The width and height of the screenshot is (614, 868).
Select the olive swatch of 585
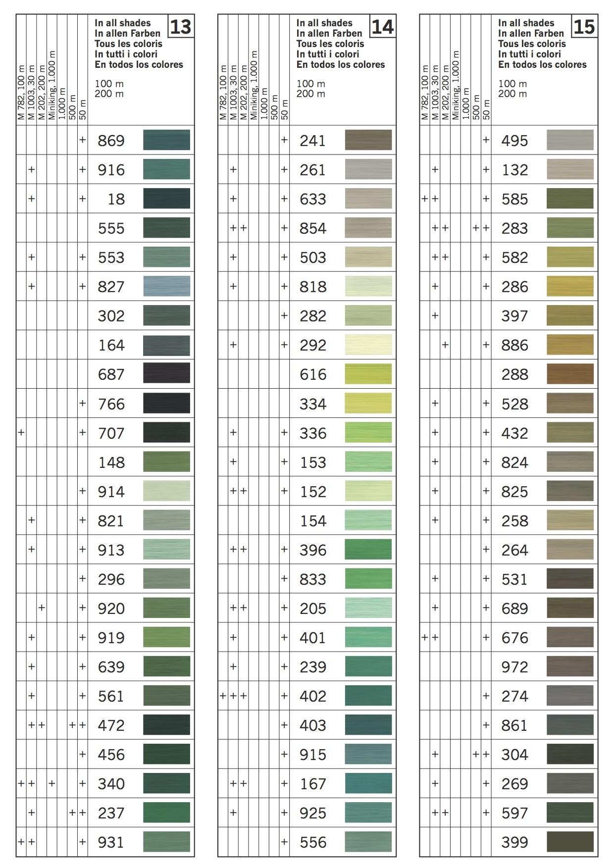click(x=570, y=199)
